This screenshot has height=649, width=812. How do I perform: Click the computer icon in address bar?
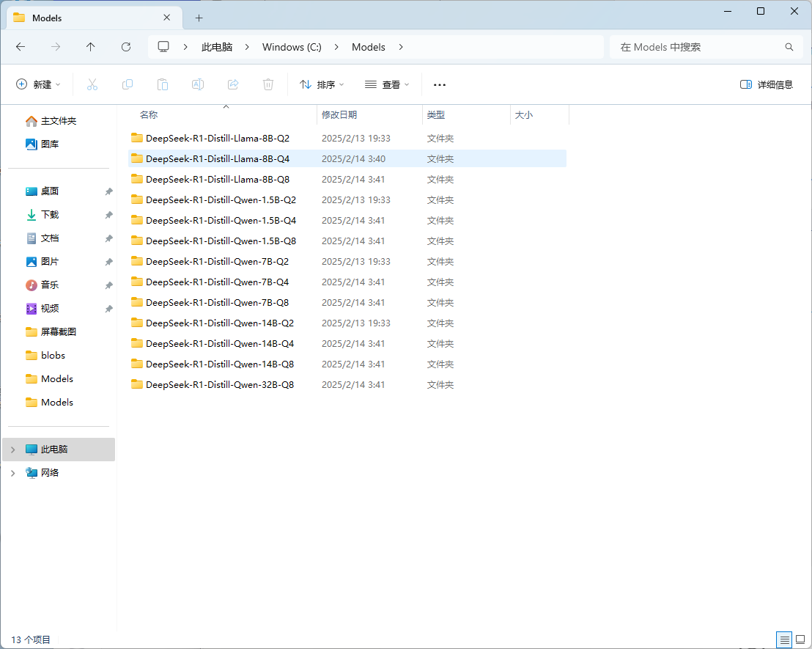click(163, 47)
